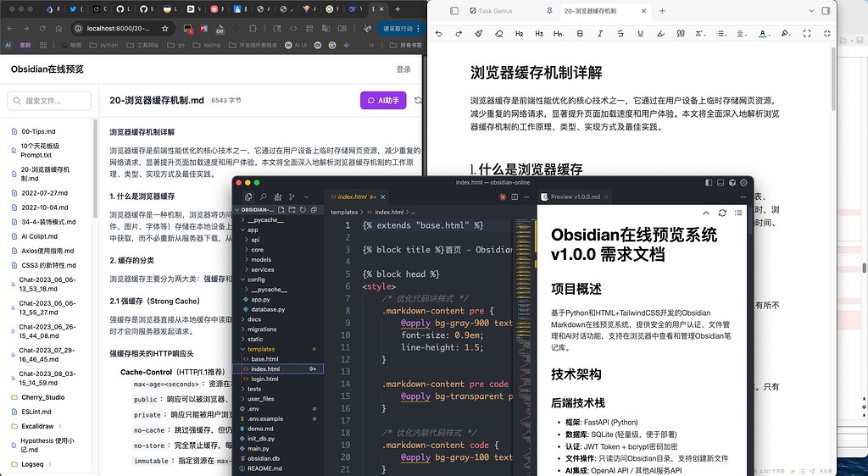Collapse the templates folder in VS Code
Viewport: 868px width, 476px height.
[261, 350]
